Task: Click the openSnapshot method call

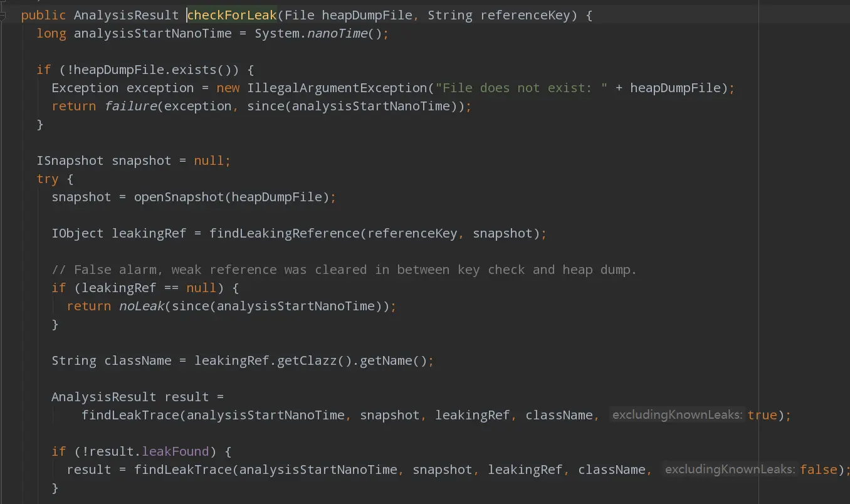Action: point(179,197)
